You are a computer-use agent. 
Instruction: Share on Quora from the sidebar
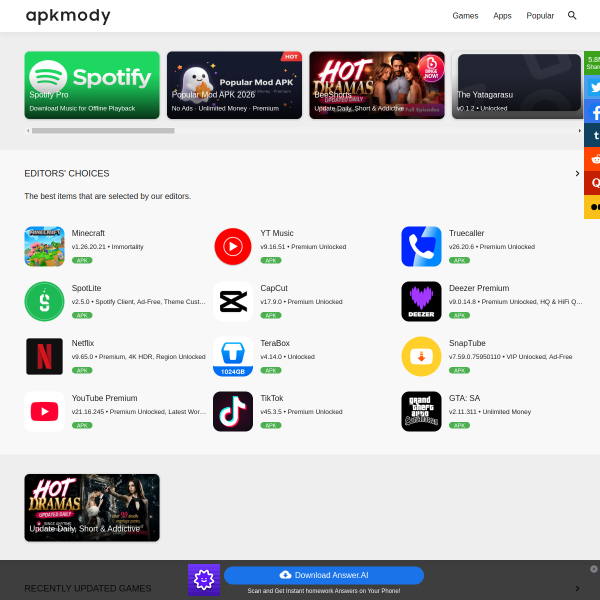(592, 183)
